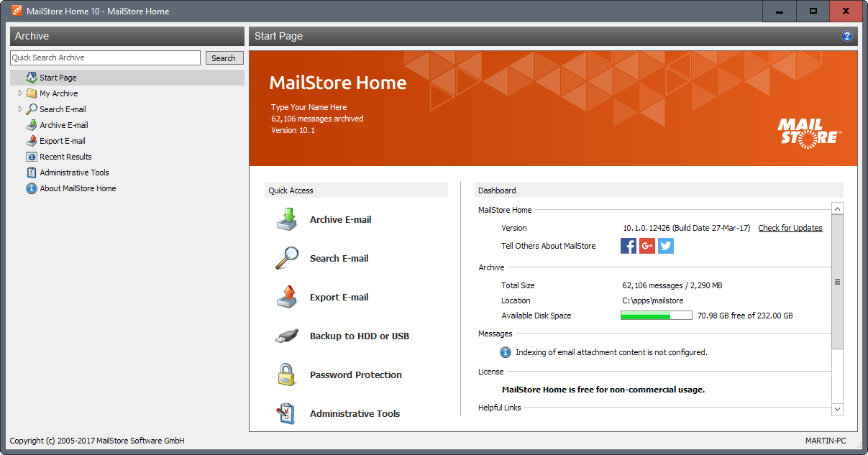Click the About MailStore Home info icon
The image size is (868, 455).
32,188
